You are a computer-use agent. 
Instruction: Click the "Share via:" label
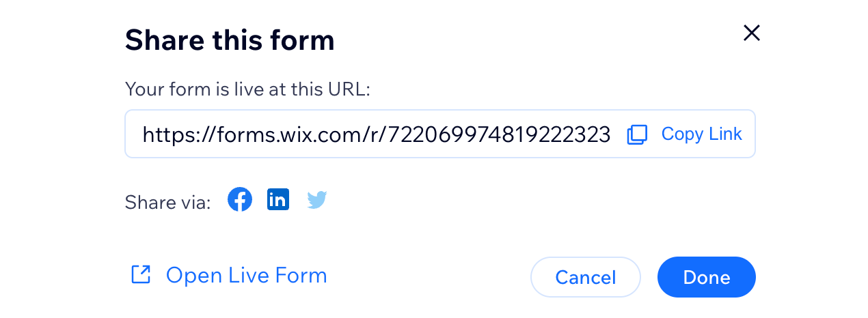point(168,203)
